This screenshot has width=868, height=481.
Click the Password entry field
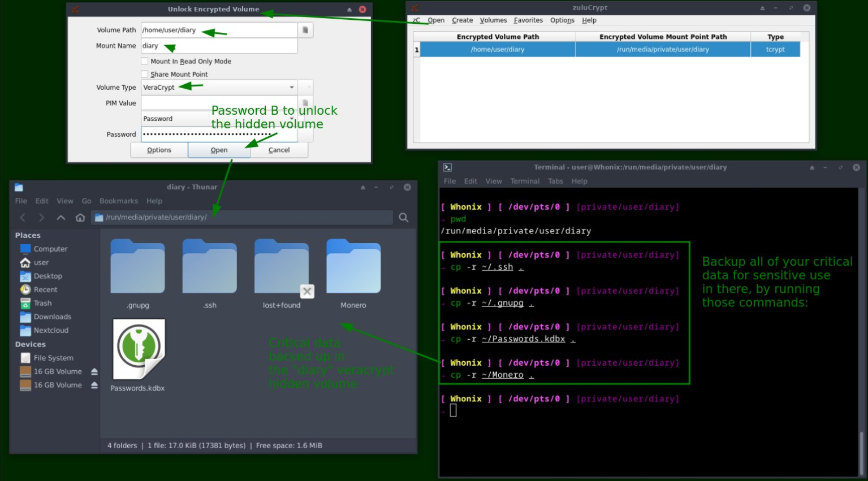point(219,135)
